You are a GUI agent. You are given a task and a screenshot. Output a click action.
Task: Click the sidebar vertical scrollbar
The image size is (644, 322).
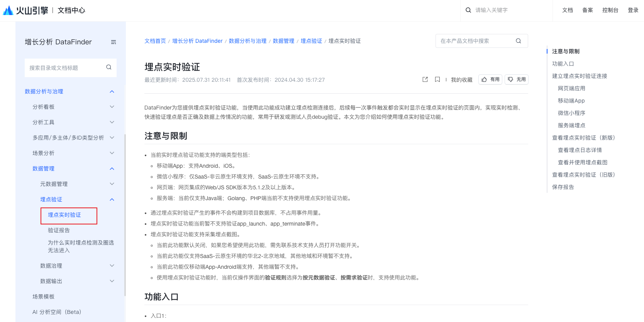pyautogui.click(x=125, y=215)
